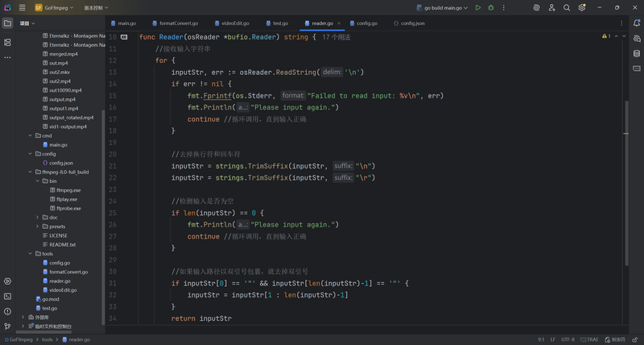Switch to the videoEdit.go tab
The width and height of the screenshot is (644, 345).
pyautogui.click(x=232, y=23)
